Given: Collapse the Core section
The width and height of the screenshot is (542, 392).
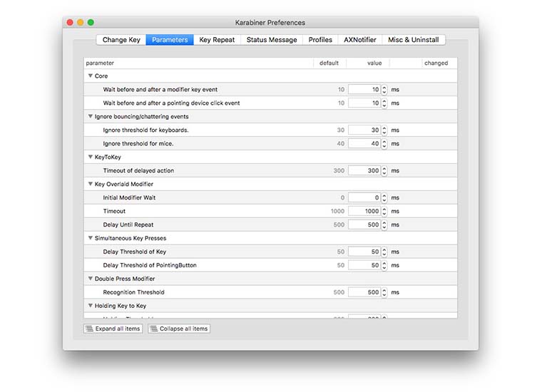Looking at the screenshot, I should coord(90,76).
